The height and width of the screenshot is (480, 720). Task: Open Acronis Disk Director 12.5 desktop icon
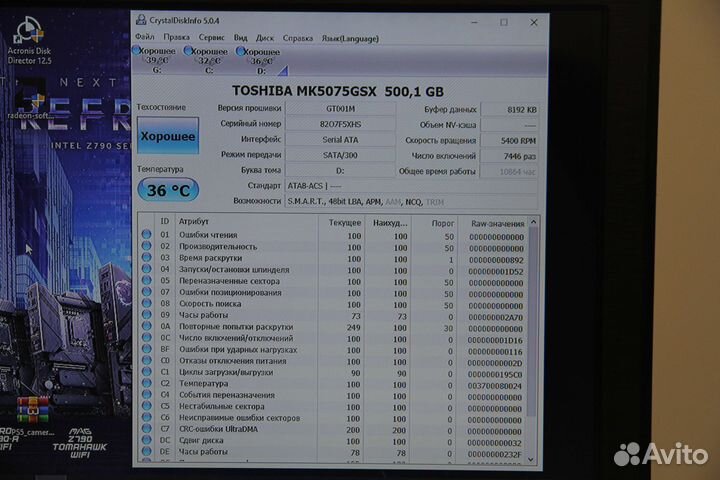29,41
